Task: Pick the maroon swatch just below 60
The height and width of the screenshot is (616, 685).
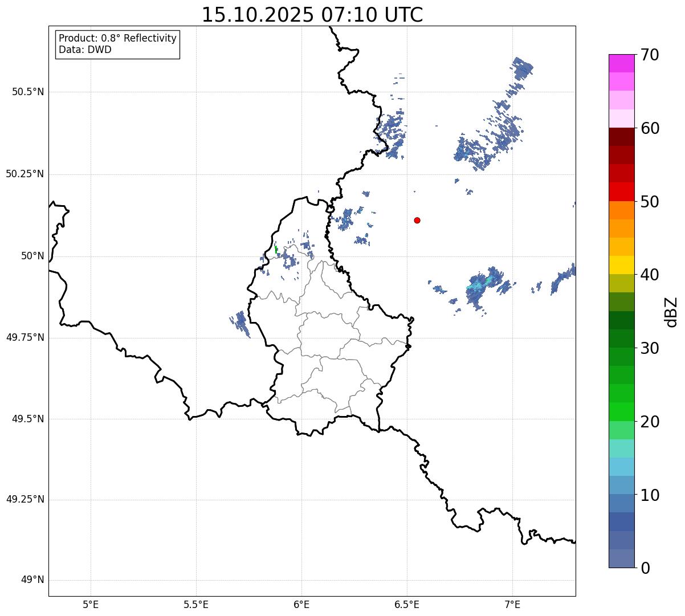Action: (621, 137)
